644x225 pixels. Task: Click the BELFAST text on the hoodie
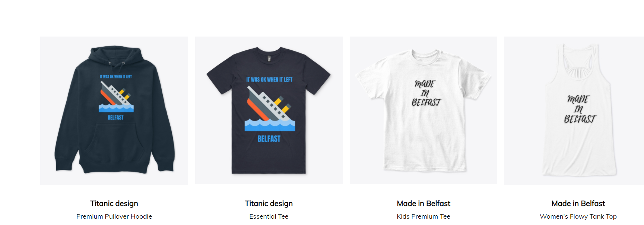115,118
